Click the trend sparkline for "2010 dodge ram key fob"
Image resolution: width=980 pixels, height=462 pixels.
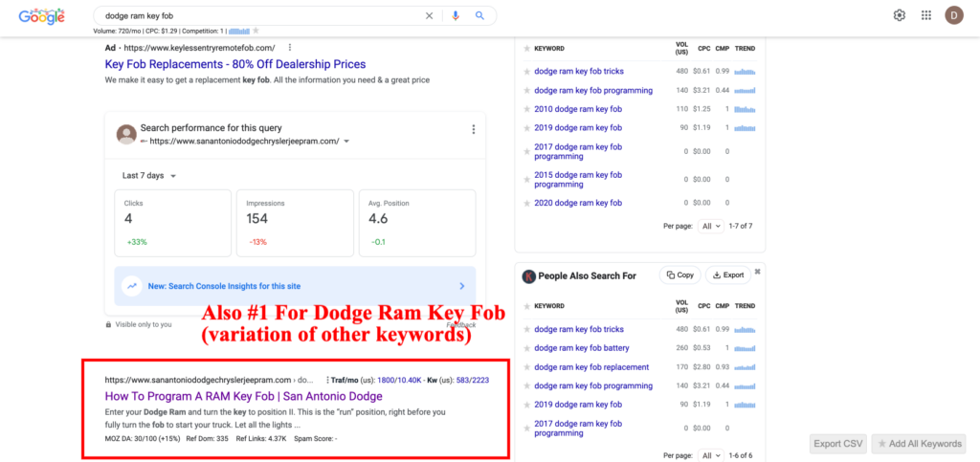745,109
